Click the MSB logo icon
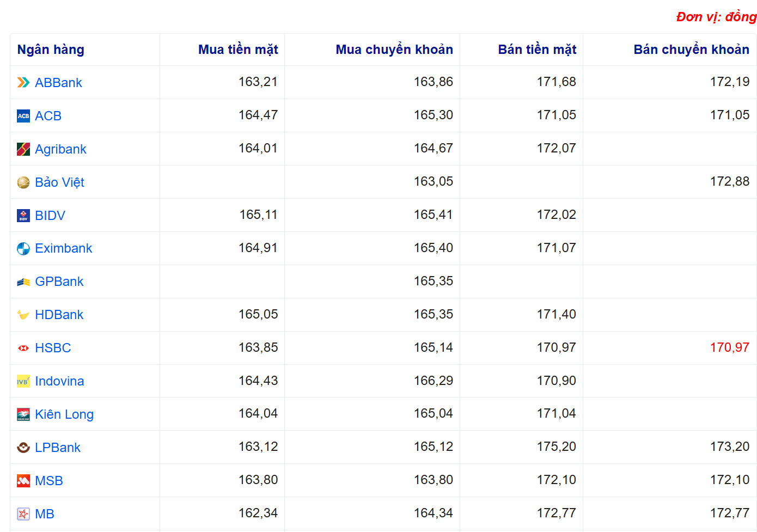757x532 pixels. pos(23,481)
